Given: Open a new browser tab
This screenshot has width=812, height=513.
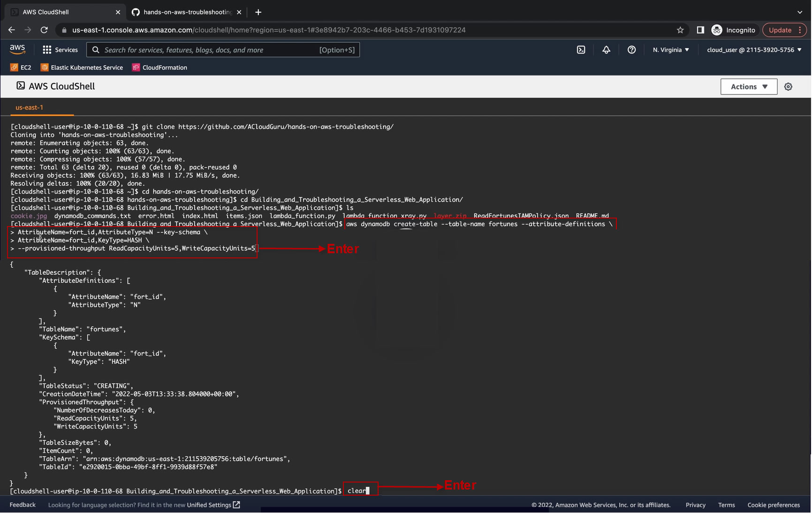Looking at the screenshot, I should click(258, 12).
